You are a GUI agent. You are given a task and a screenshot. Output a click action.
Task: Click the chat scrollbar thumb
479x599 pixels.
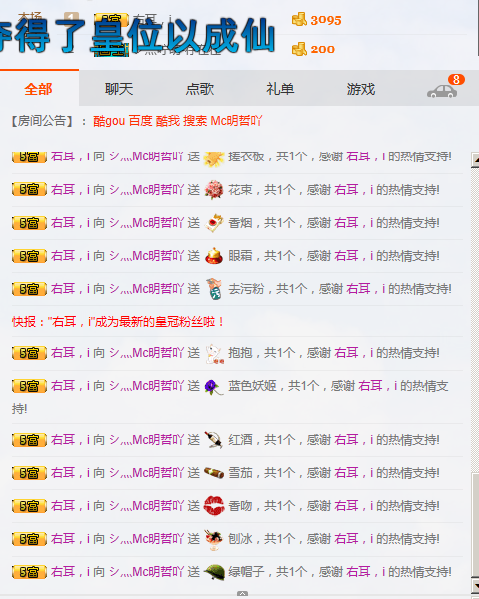(475, 525)
